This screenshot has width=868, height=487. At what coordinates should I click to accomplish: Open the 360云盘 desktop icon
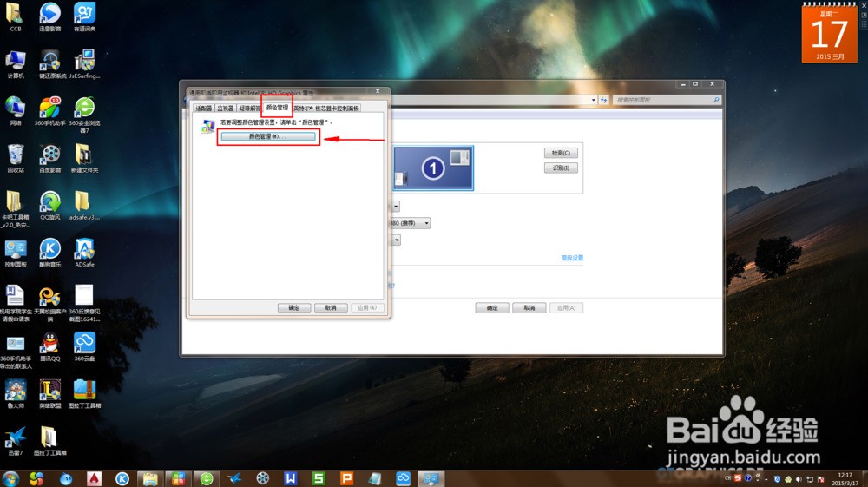pyautogui.click(x=84, y=345)
